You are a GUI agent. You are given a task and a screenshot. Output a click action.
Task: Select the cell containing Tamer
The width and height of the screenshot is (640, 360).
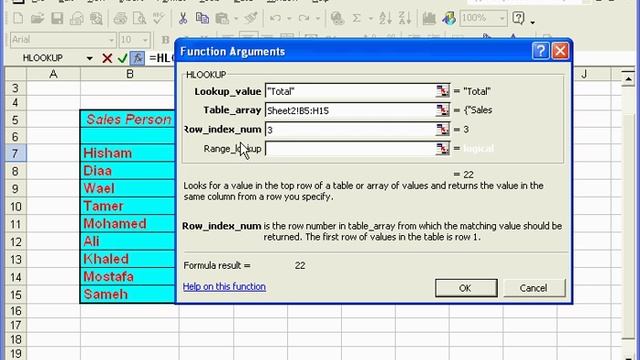coord(128,206)
